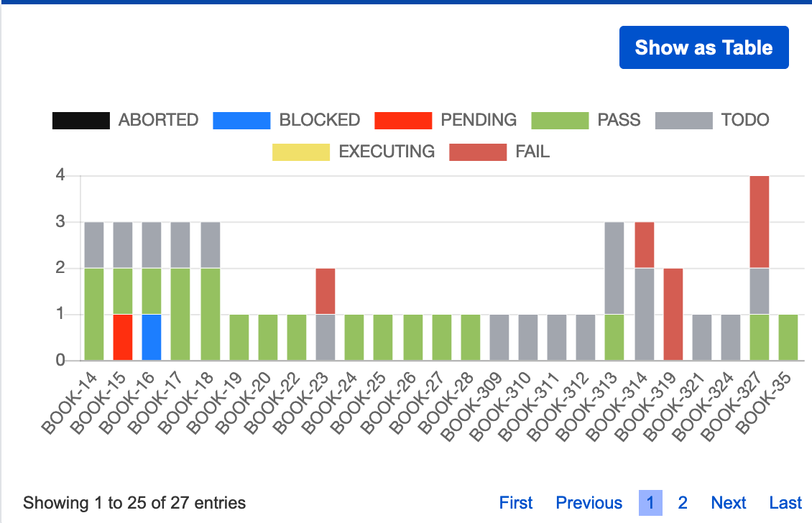Select page 2 of results
The width and height of the screenshot is (812, 523).
(682, 503)
